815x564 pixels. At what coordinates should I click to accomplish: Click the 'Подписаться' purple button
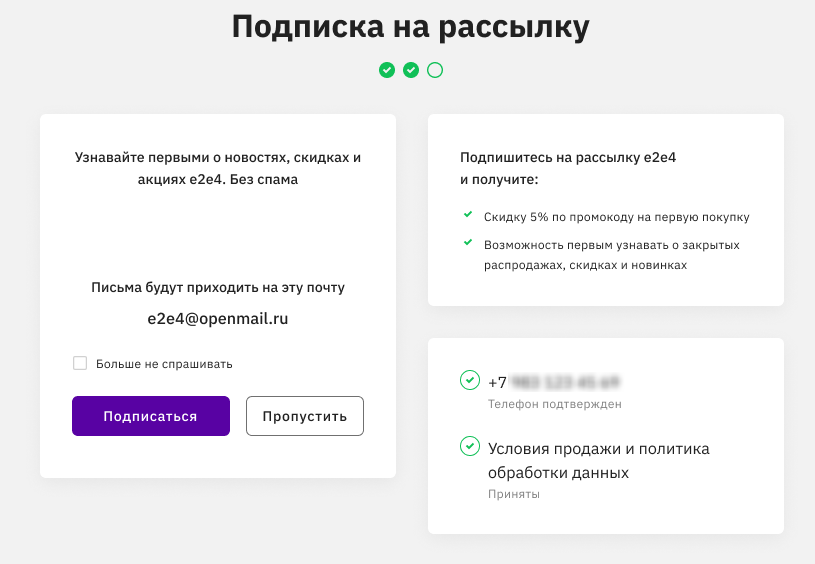point(151,416)
